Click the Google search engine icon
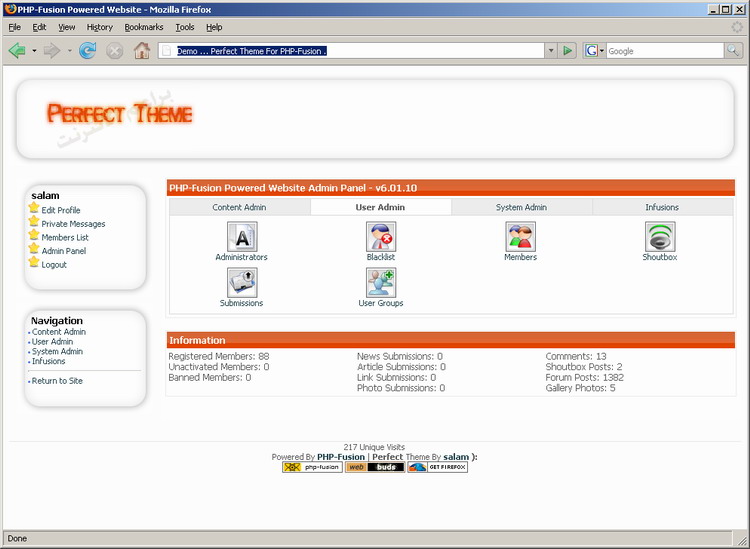This screenshot has height=549, width=750. (591, 50)
